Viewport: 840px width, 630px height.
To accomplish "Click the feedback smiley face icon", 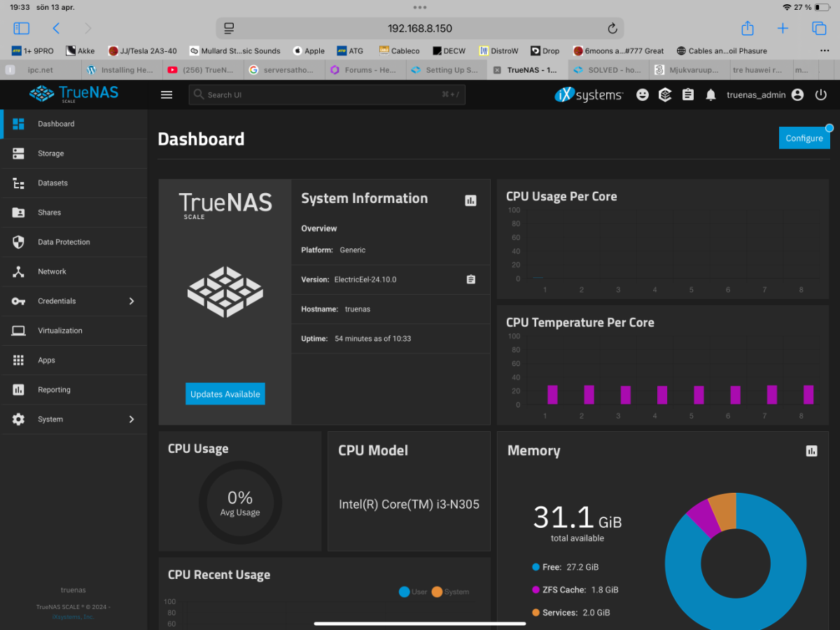I will point(642,95).
